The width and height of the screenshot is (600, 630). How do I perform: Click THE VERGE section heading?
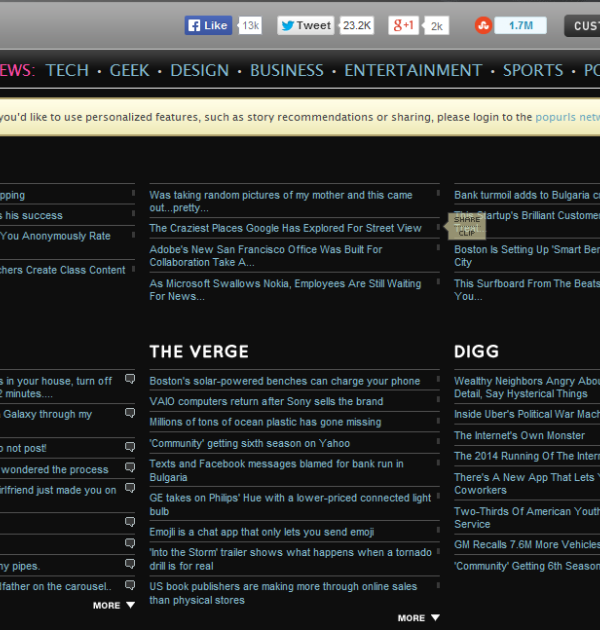point(199,352)
